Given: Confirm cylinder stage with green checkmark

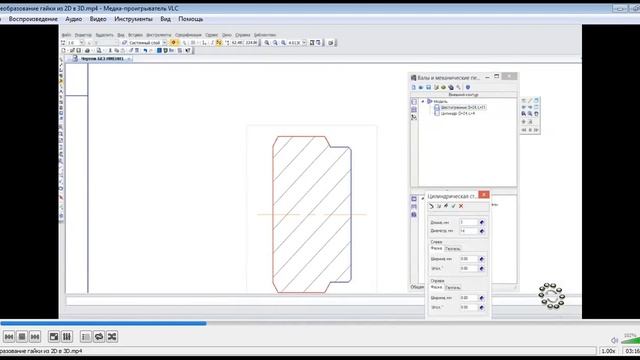Looking at the screenshot, I should (x=453, y=206).
